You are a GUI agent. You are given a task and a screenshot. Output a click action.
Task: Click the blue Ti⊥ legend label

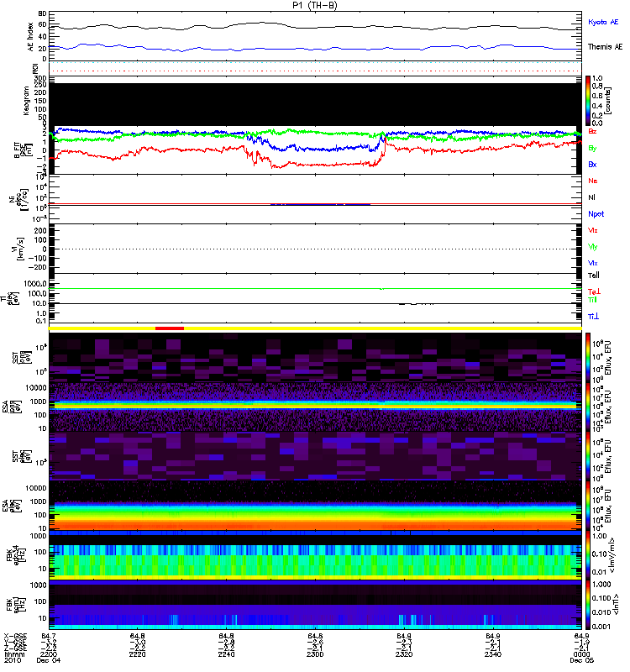[x=593, y=317]
